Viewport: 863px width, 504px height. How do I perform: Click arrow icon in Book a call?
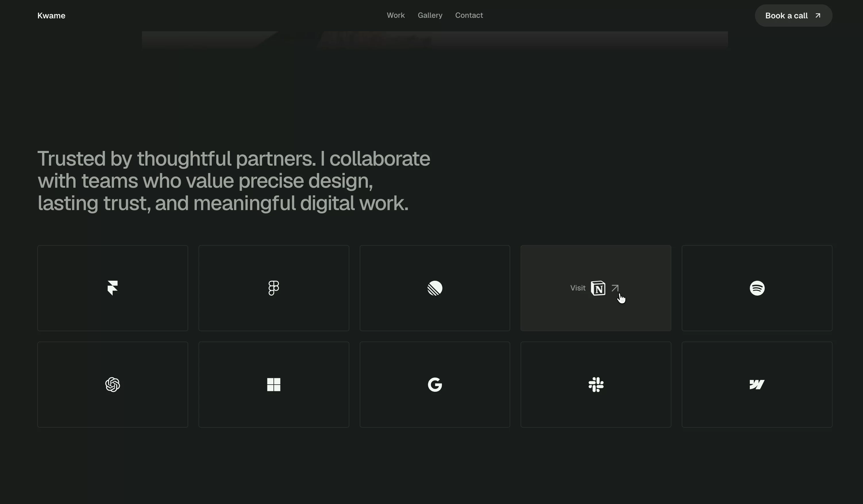(x=818, y=15)
